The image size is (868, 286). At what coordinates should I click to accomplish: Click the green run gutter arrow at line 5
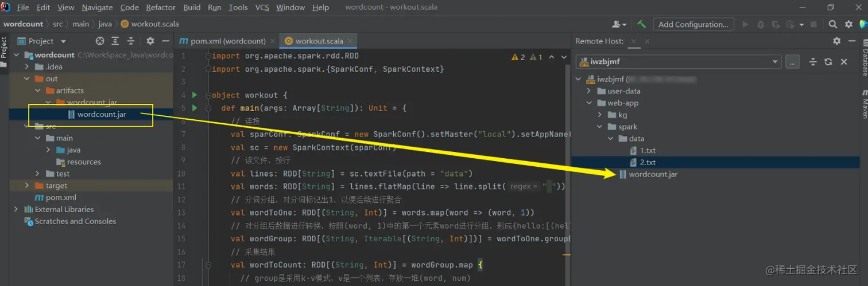coord(195,108)
